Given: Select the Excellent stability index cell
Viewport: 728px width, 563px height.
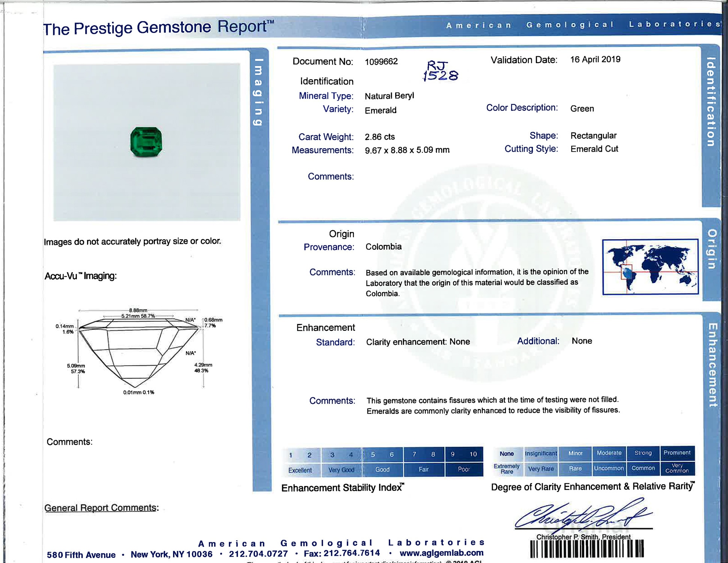Looking at the screenshot, I should tap(300, 470).
